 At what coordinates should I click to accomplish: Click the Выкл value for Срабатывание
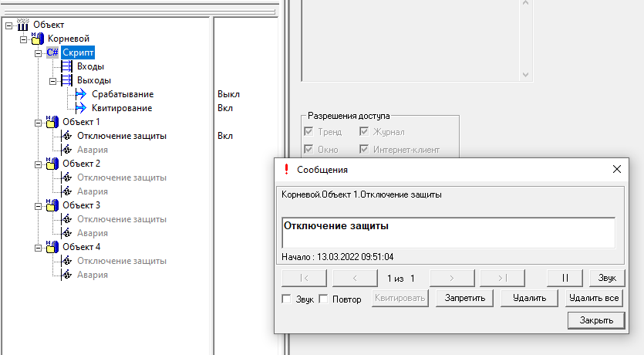(228, 94)
